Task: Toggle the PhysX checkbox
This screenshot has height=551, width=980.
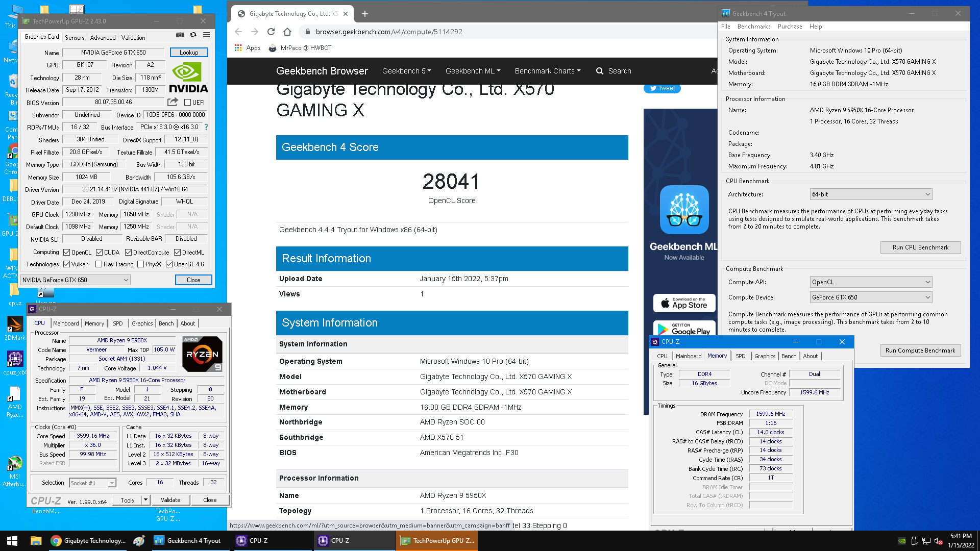Action: 140,264
